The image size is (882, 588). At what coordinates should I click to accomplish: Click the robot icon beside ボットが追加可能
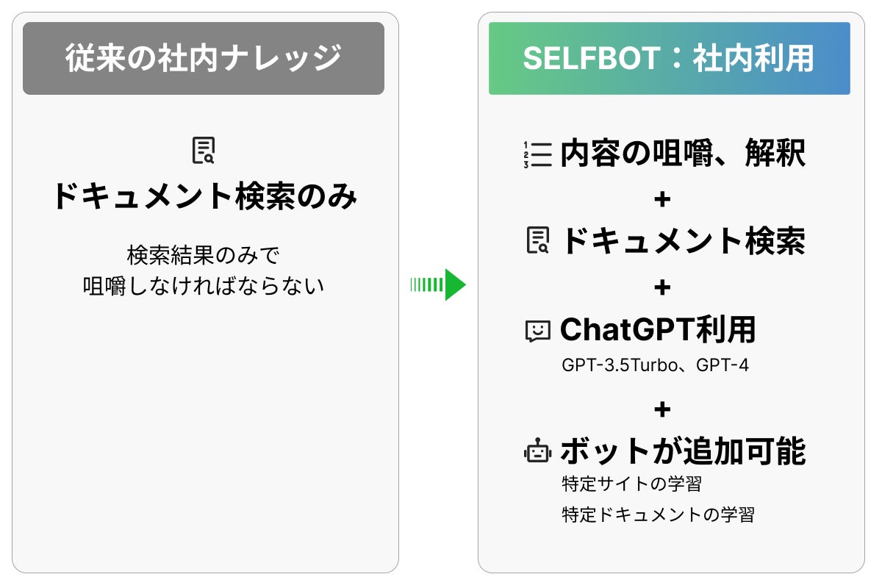point(537,451)
